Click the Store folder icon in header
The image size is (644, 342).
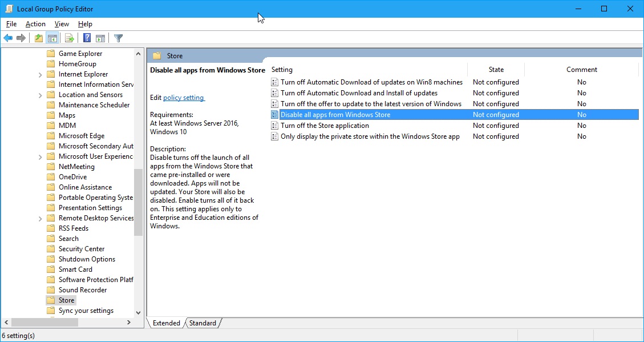coord(157,56)
